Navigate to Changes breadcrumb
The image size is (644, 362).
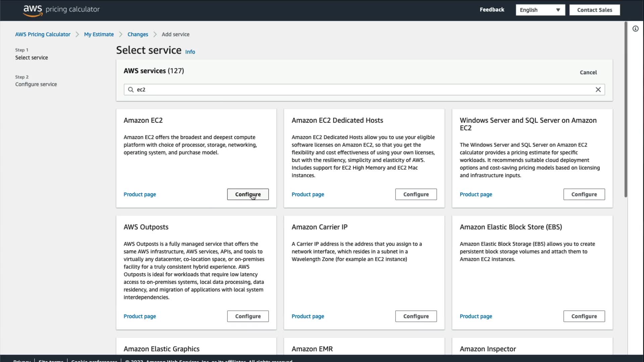click(x=138, y=35)
